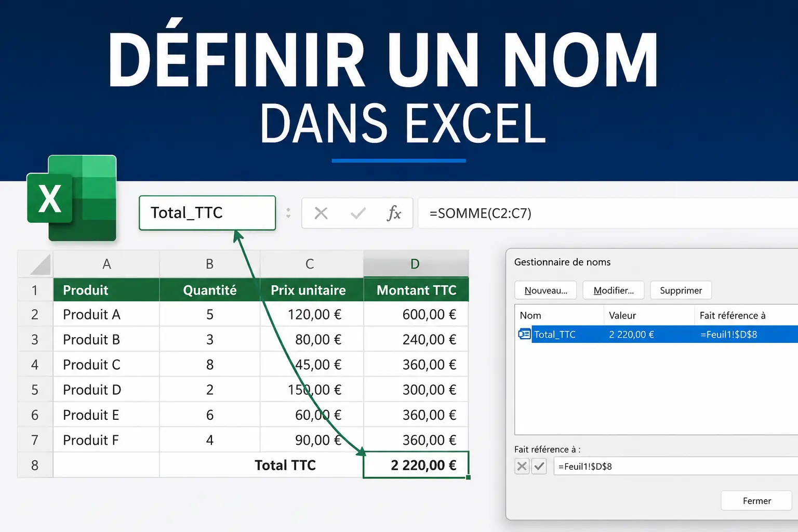Select row 7 header
Screen dimensions: 798x532
point(35,440)
